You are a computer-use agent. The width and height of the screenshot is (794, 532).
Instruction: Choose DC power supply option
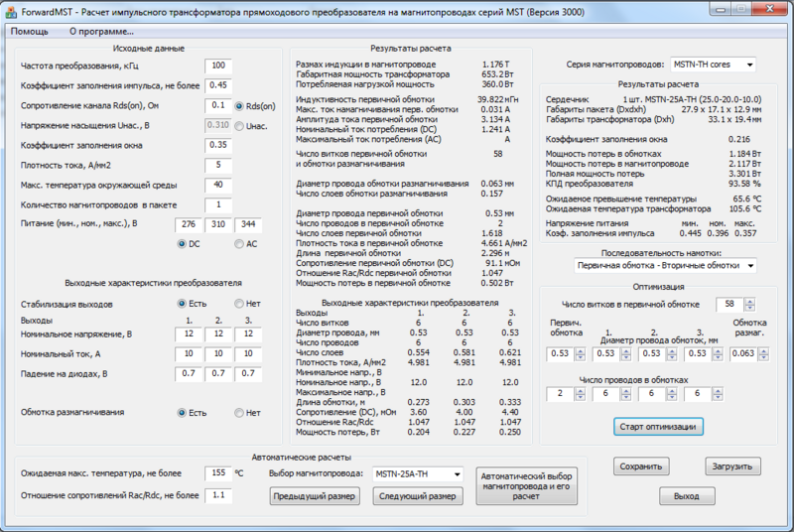pyautogui.click(x=182, y=244)
